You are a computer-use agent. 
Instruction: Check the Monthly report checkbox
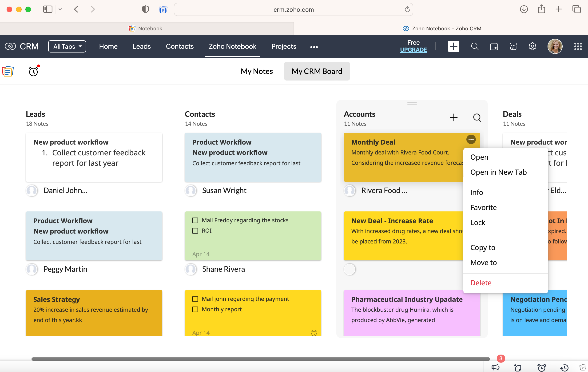click(x=195, y=309)
